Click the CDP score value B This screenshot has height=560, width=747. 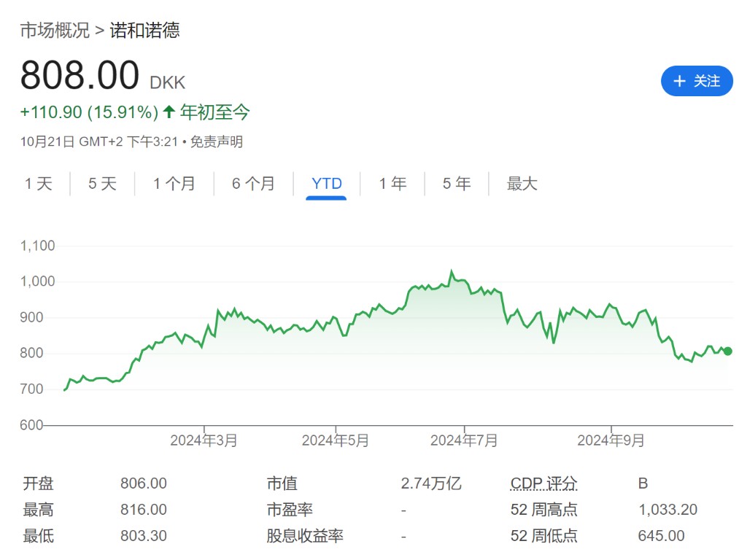pos(643,483)
